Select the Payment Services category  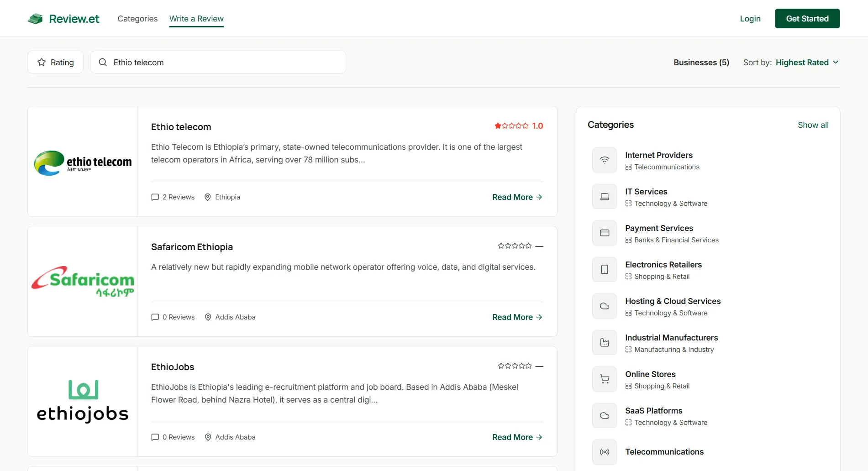pos(659,228)
